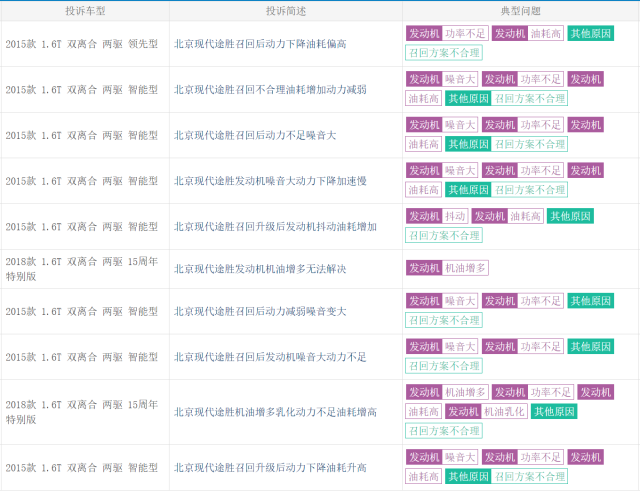The width and height of the screenshot is (640, 492).
Task: Click 其他原因 tag in the 油耗偏高 complaint row
Action: coord(591,33)
